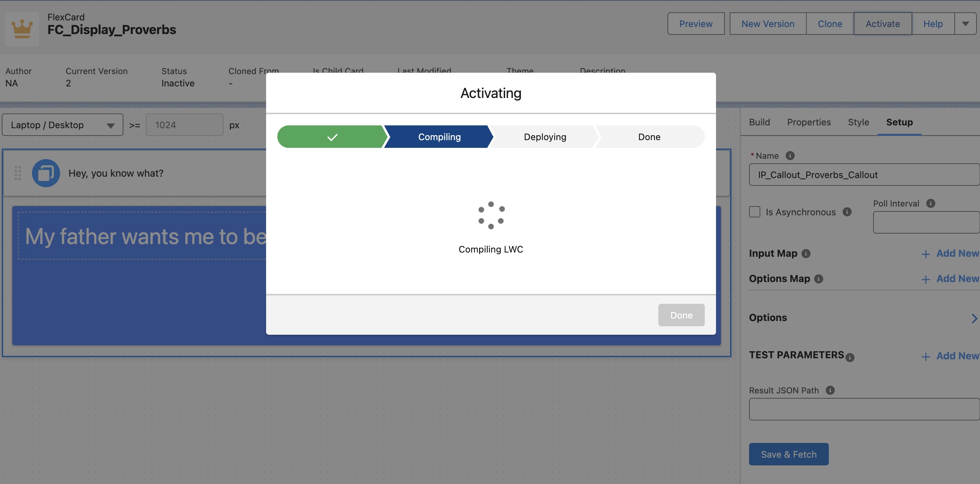Switch to the Properties tab
This screenshot has width=980, height=484.
point(809,122)
